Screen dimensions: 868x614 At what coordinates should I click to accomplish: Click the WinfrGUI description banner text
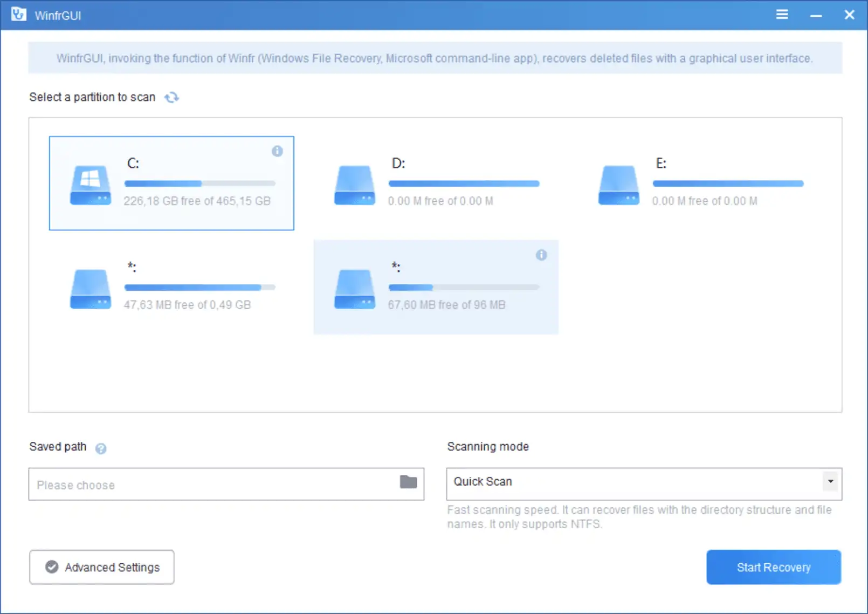click(x=435, y=58)
